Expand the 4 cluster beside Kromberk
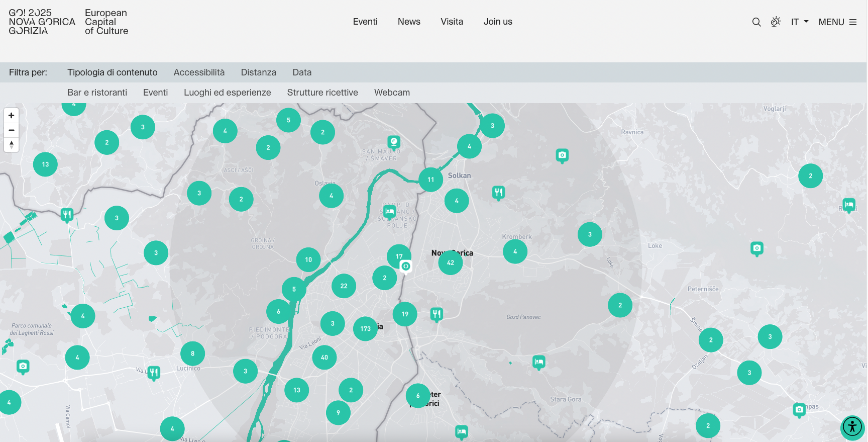Image resolution: width=868 pixels, height=442 pixels. coord(515,251)
